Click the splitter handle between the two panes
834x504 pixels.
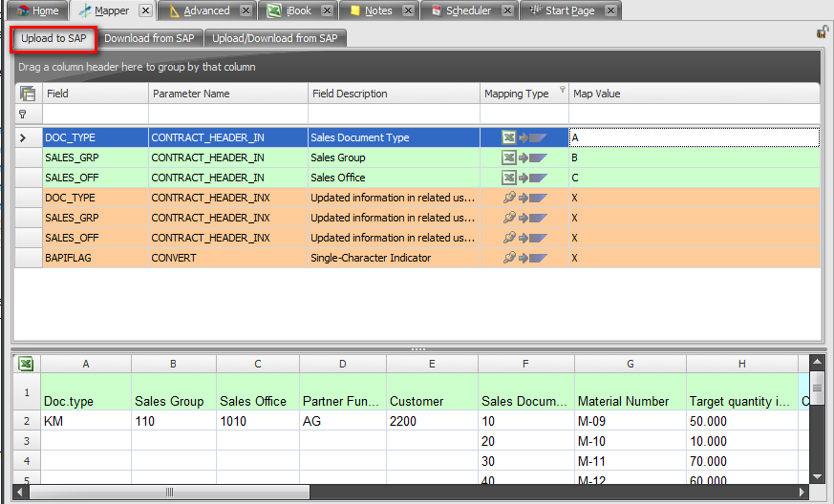click(417, 349)
